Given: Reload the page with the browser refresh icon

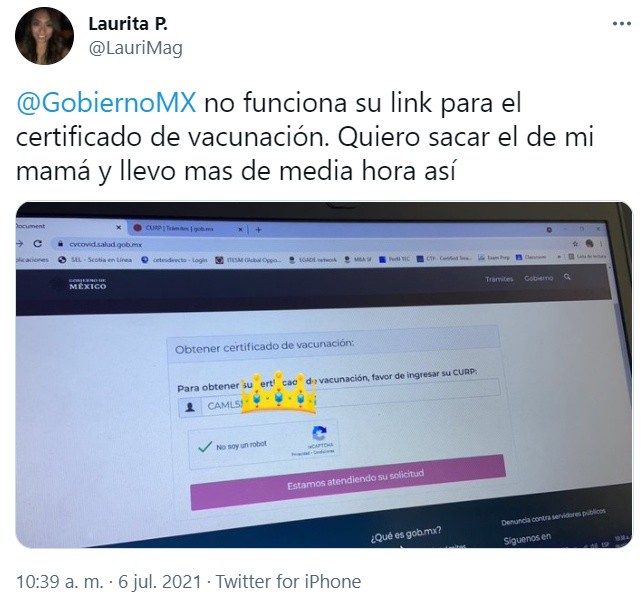Looking at the screenshot, I should tap(37, 244).
